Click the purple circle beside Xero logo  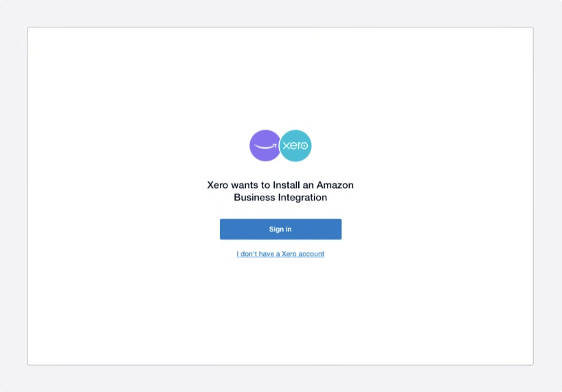tap(265, 146)
